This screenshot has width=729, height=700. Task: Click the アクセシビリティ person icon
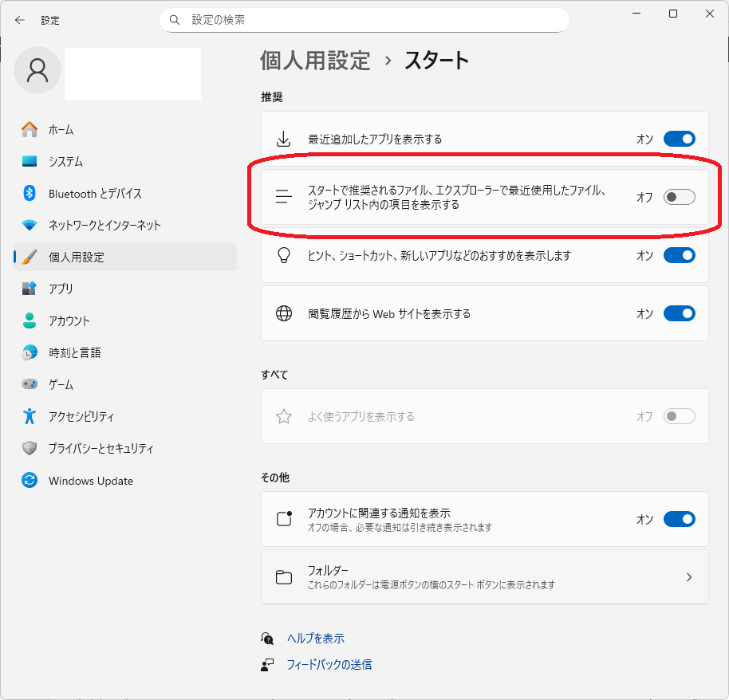pyautogui.click(x=30, y=416)
